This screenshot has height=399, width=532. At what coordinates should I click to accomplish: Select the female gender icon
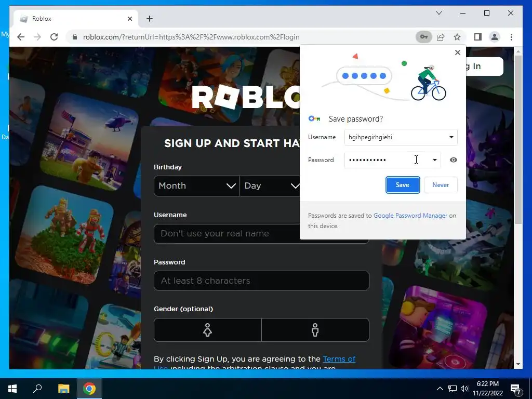click(208, 330)
